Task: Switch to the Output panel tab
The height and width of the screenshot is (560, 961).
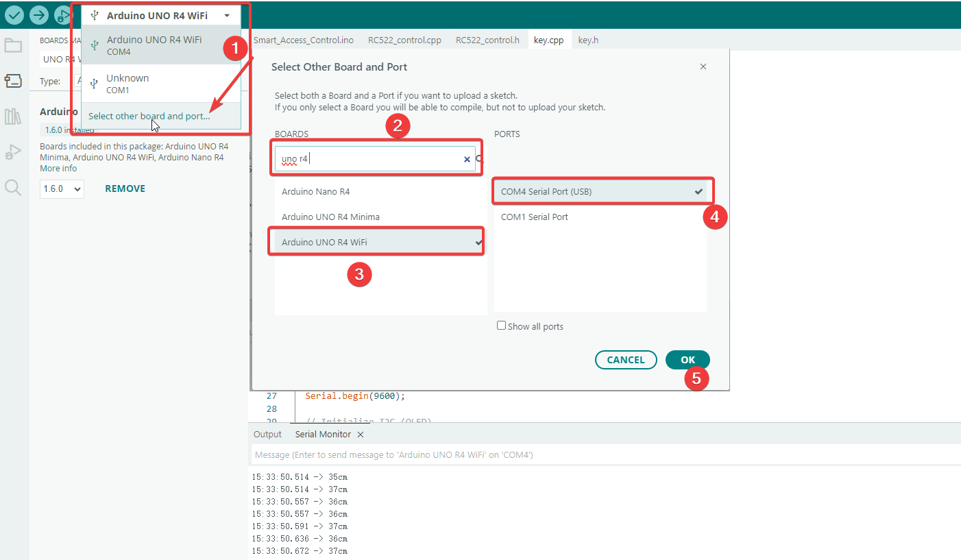Action: (267, 435)
